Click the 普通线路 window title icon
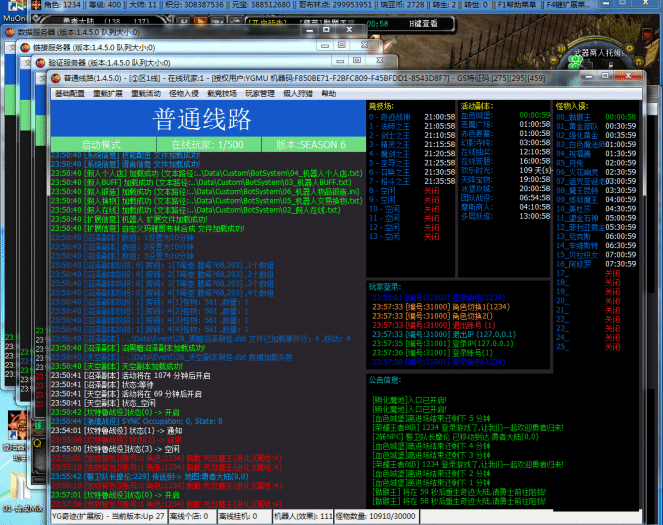 point(55,76)
